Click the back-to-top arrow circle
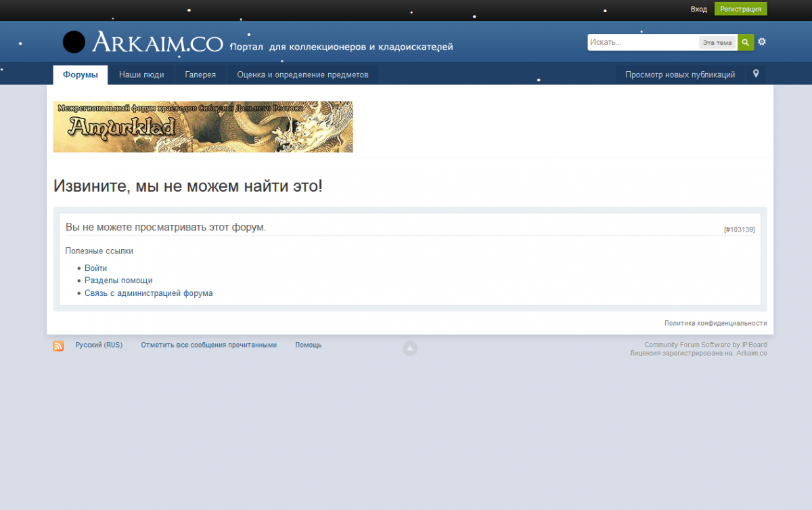This screenshot has height=510, width=812. [410, 349]
